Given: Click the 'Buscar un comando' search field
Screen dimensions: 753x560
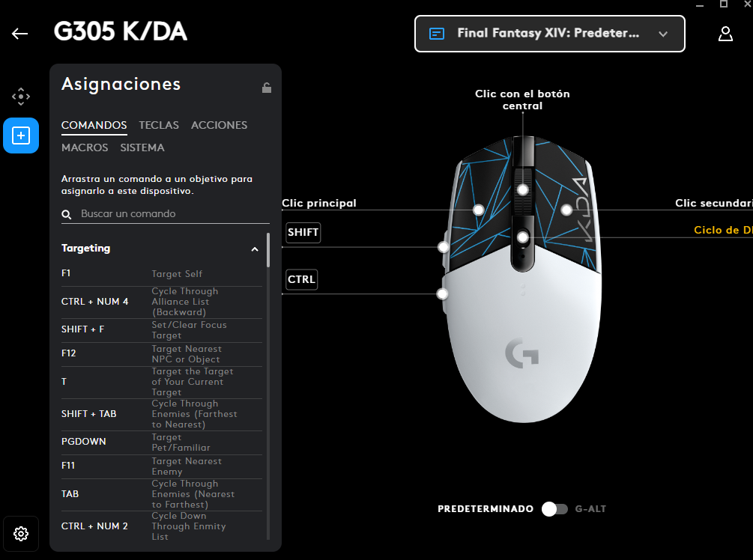Looking at the screenshot, I should tap(172, 214).
